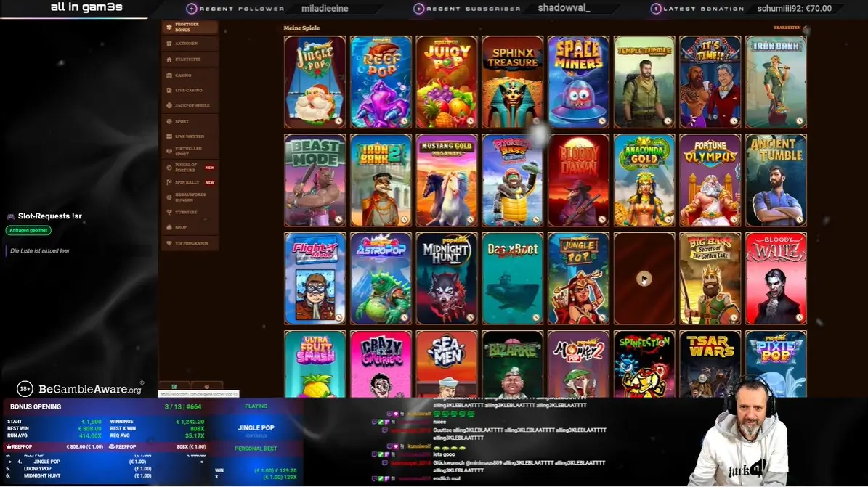Click the Casino sidebar icon
The image size is (868, 487).
click(x=169, y=75)
